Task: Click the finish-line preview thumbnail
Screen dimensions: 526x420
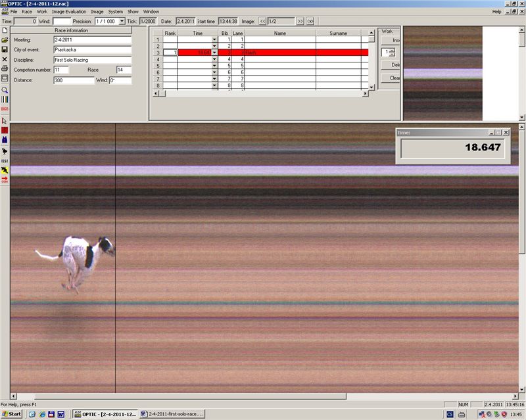Action: tap(442, 74)
